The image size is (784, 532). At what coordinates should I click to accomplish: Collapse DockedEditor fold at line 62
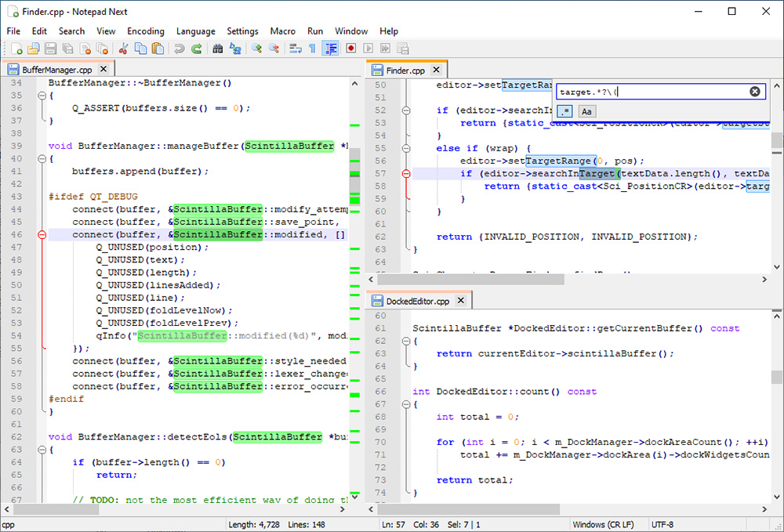click(x=406, y=341)
